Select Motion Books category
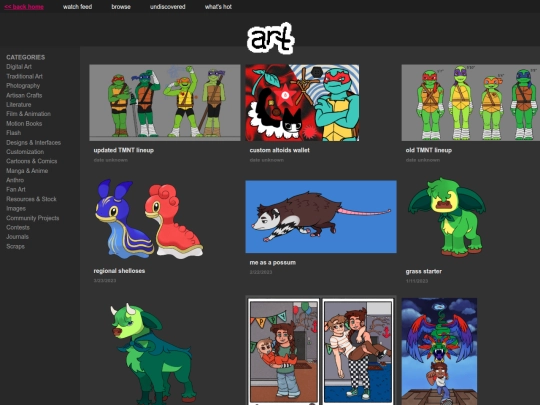This screenshot has height=405, width=540. pyautogui.click(x=24, y=123)
